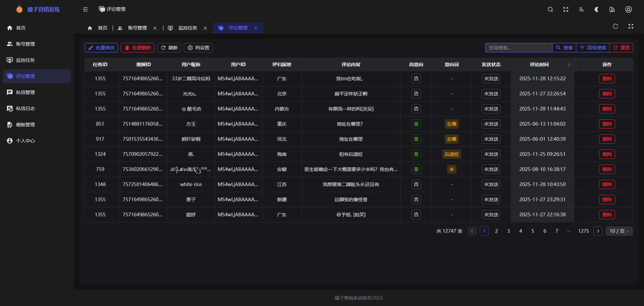Expand the 高级搜索 advanced search panel
The image size is (644, 306).
coord(593,48)
